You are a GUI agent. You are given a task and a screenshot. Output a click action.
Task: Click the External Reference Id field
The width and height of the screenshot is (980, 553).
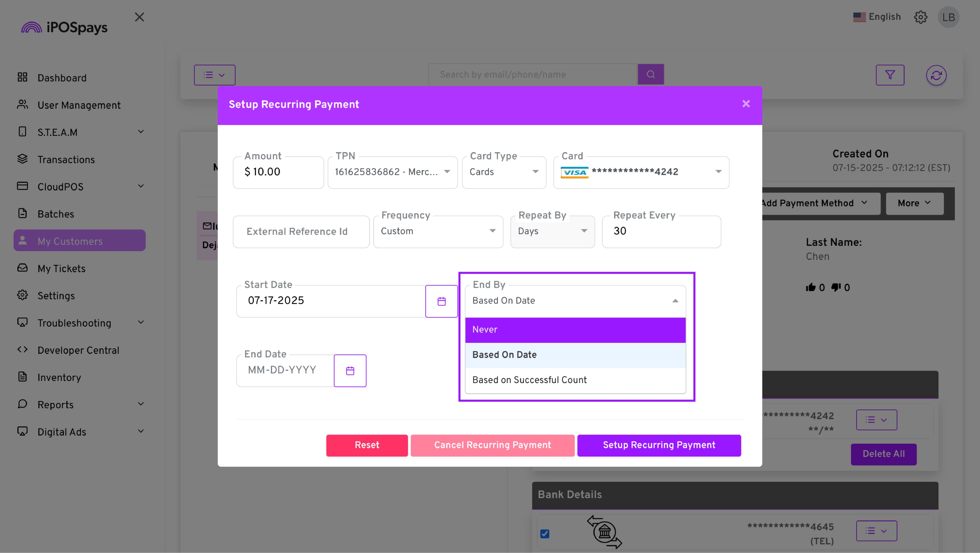[301, 231]
